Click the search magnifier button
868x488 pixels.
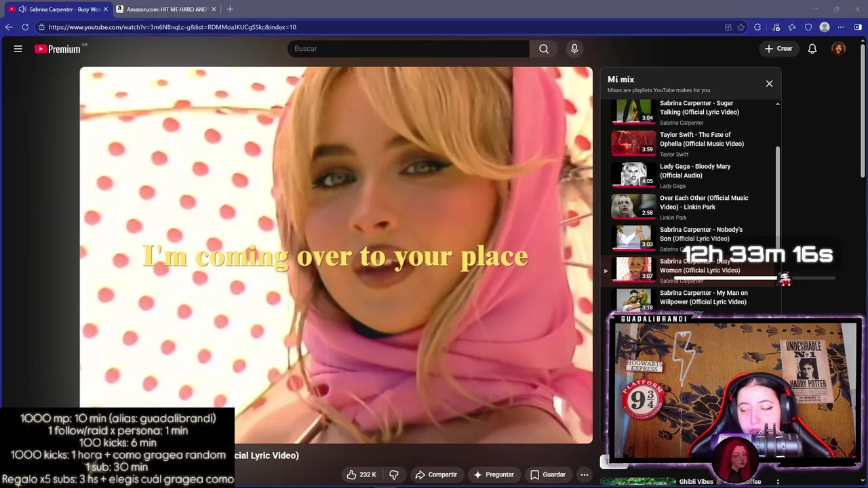tap(543, 49)
